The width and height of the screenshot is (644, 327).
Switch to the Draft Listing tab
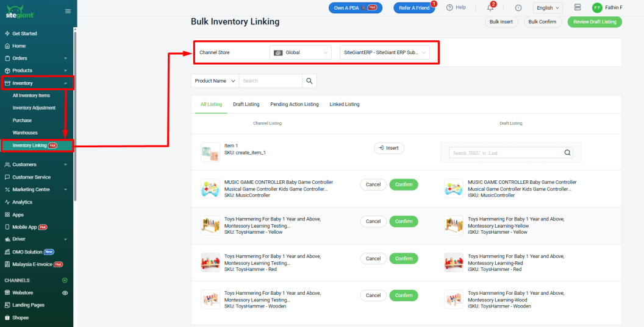click(246, 104)
